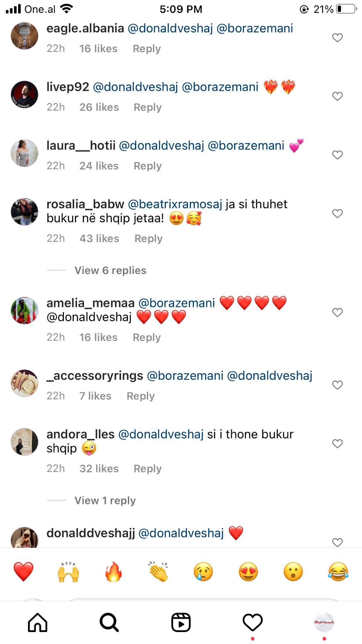Like the andora_lles comment
This screenshot has height=644, width=362.
(337, 443)
